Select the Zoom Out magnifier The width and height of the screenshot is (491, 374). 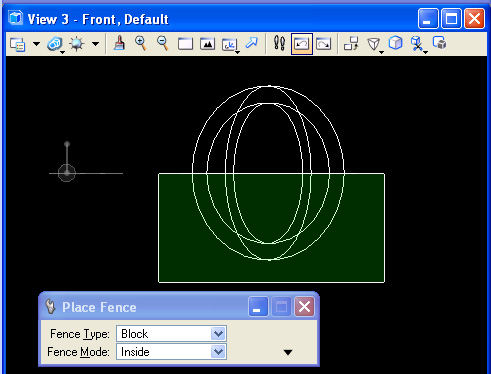[x=163, y=43]
